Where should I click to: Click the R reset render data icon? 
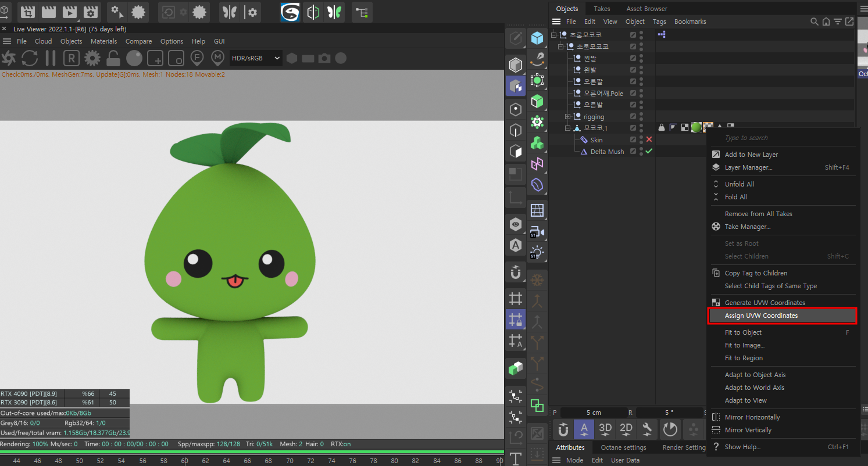[x=71, y=58]
